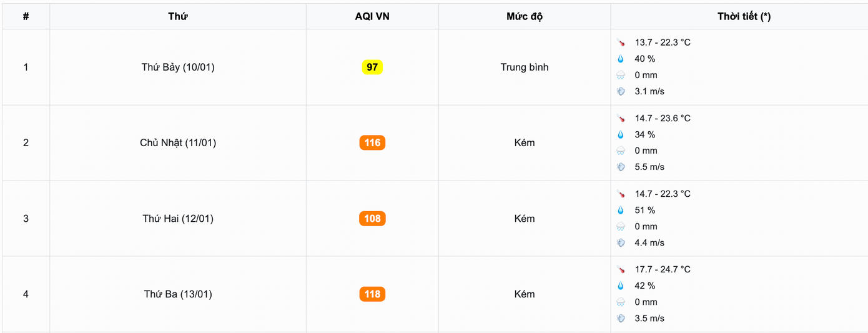This screenshot has width=868, height=333.
Task: Click the "Mức độ" column header
Action: pyautogui.click(x=525, y=16)
